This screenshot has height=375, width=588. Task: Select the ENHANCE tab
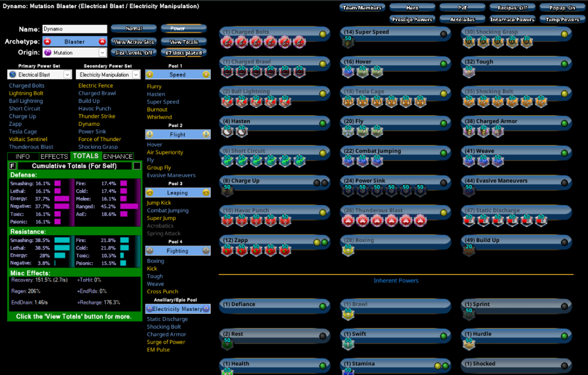coord(118,156)
